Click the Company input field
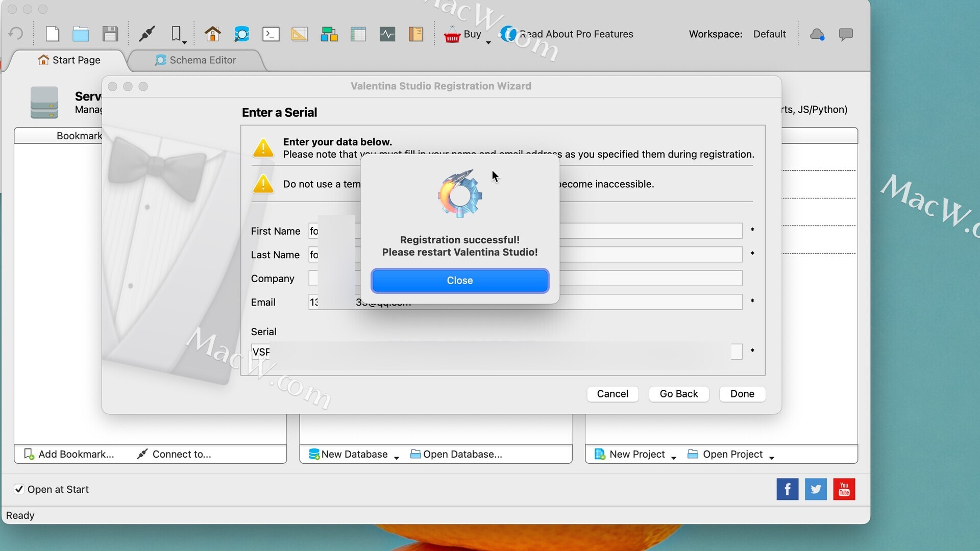Viewport: 980px width, 551px height. [x=525, y=279]
